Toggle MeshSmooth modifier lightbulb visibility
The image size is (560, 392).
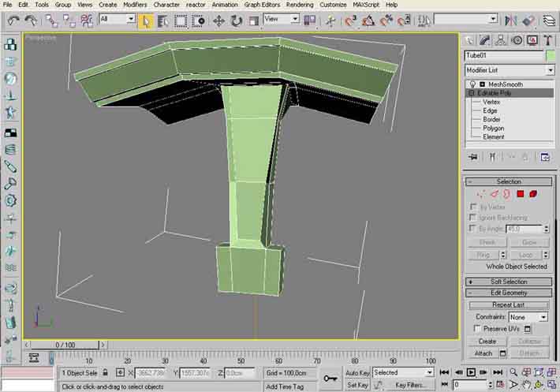click(x=472, y=84)
